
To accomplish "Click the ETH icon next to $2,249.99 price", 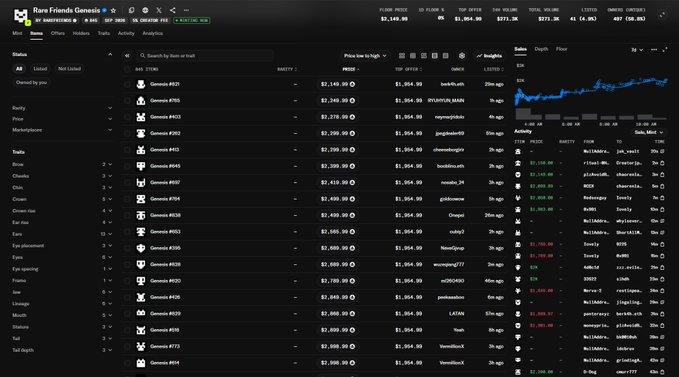I will (x=352, y=100).
